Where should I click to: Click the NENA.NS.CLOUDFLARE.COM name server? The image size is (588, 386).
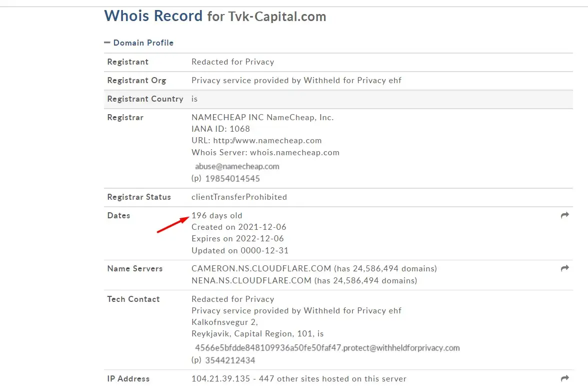coord(251,280)
